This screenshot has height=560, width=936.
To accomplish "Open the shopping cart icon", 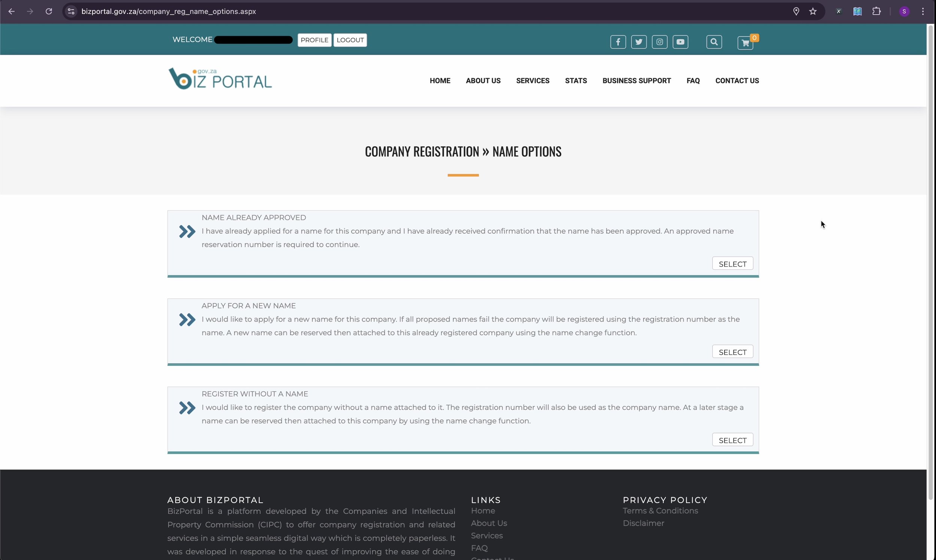I will 745,43.
